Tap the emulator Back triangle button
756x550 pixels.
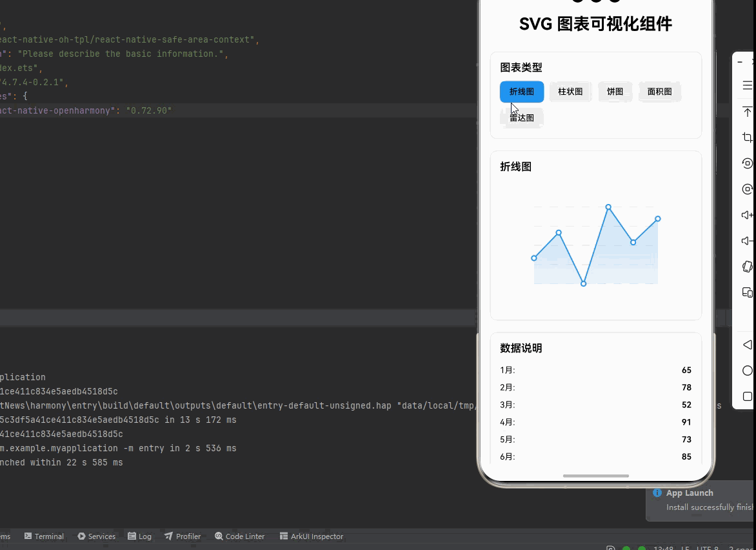(748, 345)
